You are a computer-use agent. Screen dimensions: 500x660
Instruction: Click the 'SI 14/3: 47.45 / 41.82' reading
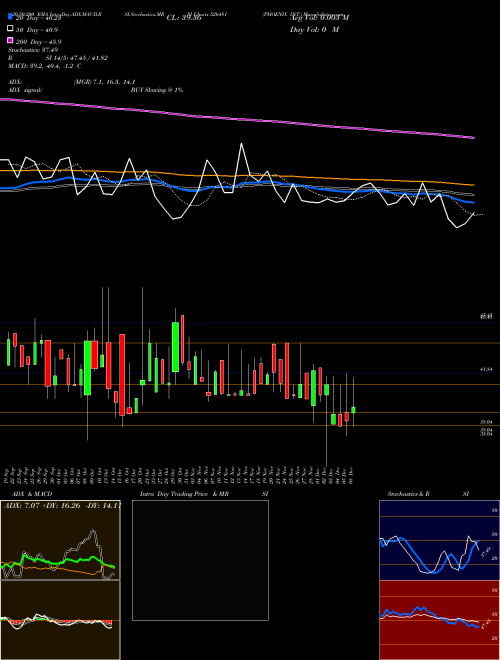pyautogui.click(x=77, y=58)
